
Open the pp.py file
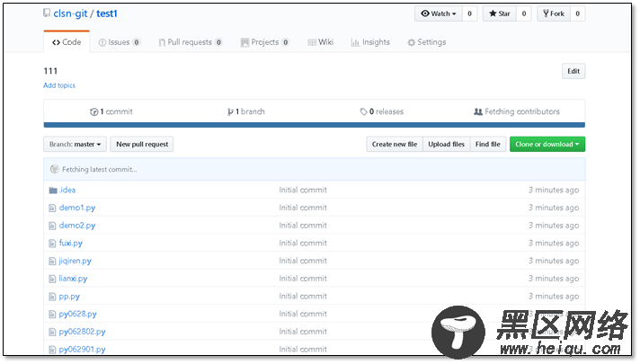(69, 297)
